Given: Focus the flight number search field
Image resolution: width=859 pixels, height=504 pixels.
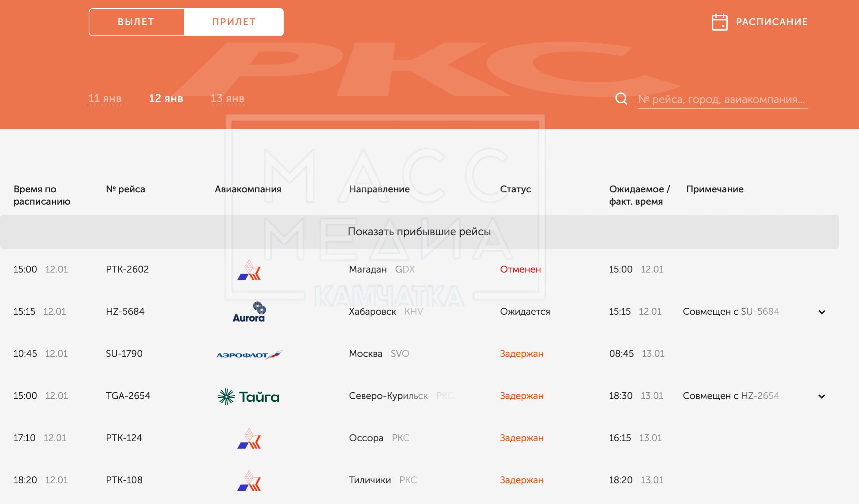Looking at the screenshot, I should point(722,99).
